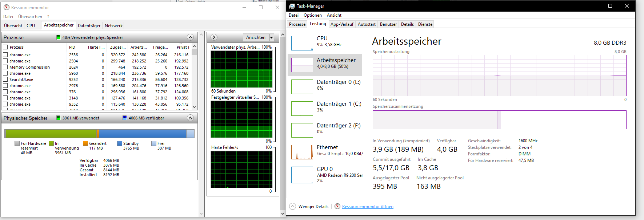Click the green In Verwendung memory bar segment
644x220 pixels.
point(51,134)
